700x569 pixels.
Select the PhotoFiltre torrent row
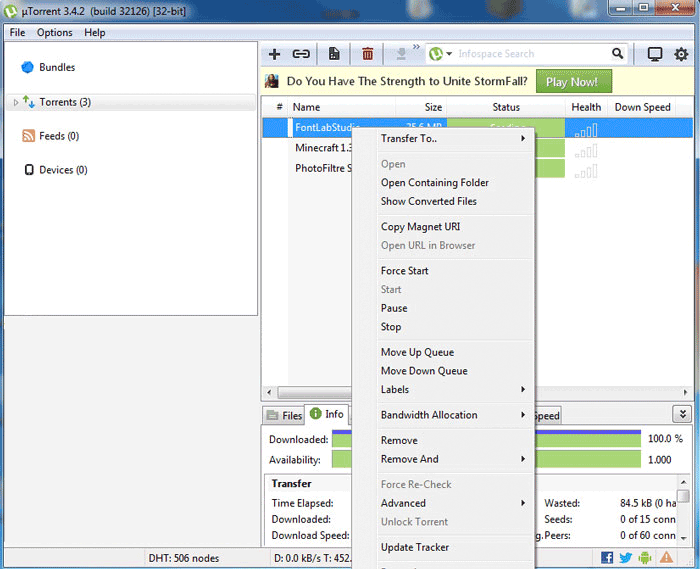click(323, 169)
